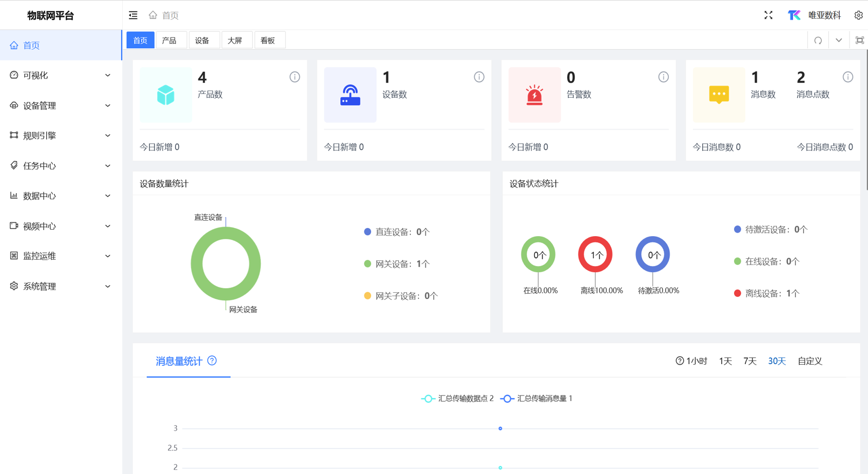Open the 大屏 tab

point(237,40)
